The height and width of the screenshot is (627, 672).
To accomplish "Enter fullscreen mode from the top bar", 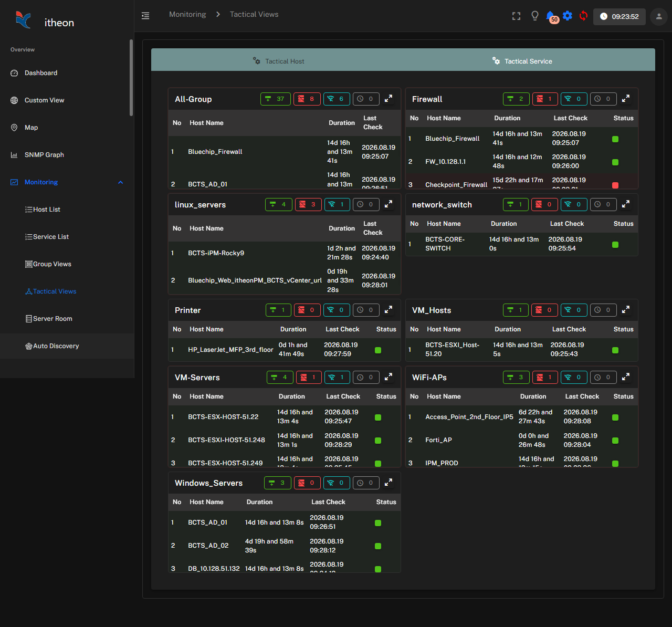I will coord(517,16).
